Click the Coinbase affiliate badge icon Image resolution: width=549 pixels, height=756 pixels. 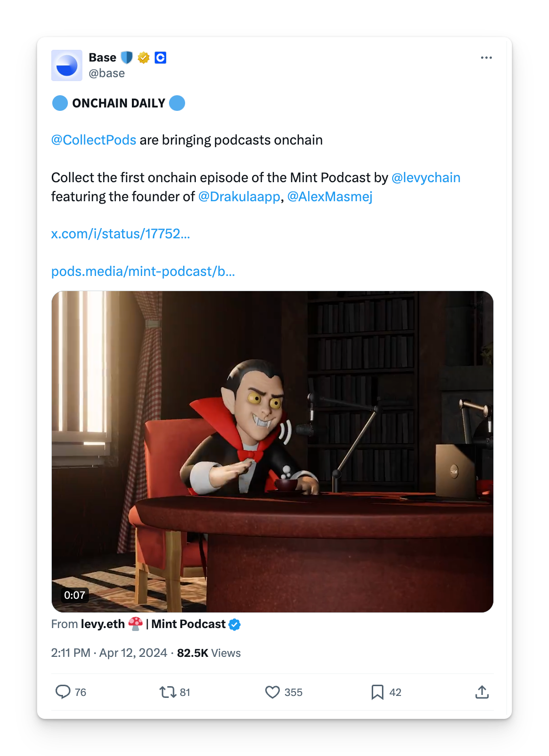[x=160, y=58]
